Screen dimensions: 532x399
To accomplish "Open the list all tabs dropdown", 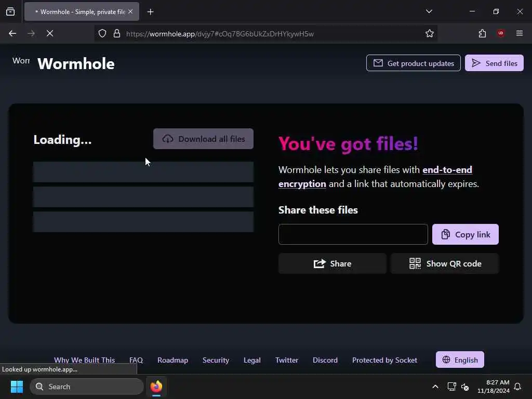I will click(x=429, y=11).
